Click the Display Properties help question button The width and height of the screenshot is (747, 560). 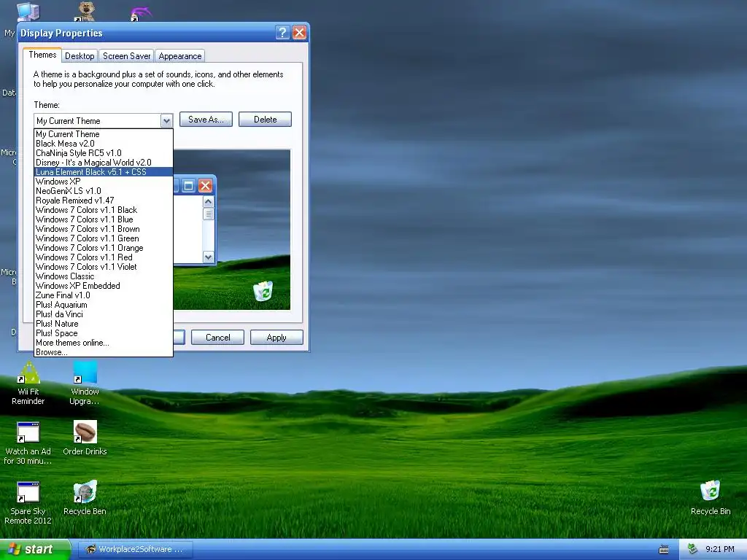(x=282, y=32)
